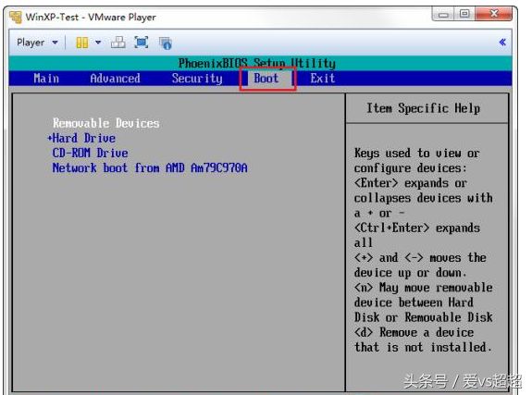This screenshot has height=395, width=532.
Task: Click the yellow pause VM icon
Action: (82, 43)
